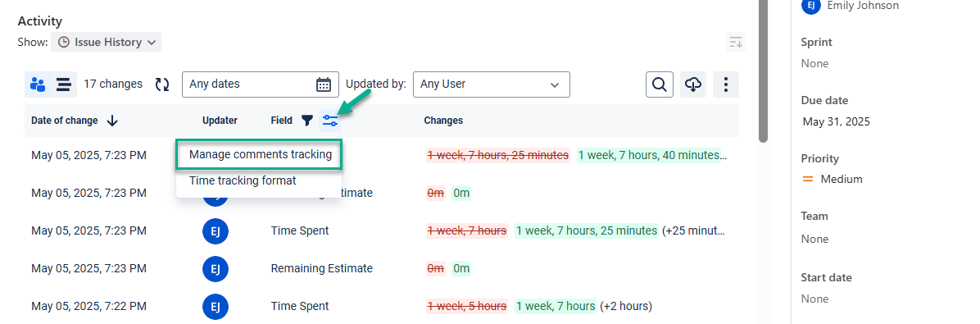Screen dimensions: 980x324
Task: Click the Any dates input field
Action: point(261,84)
